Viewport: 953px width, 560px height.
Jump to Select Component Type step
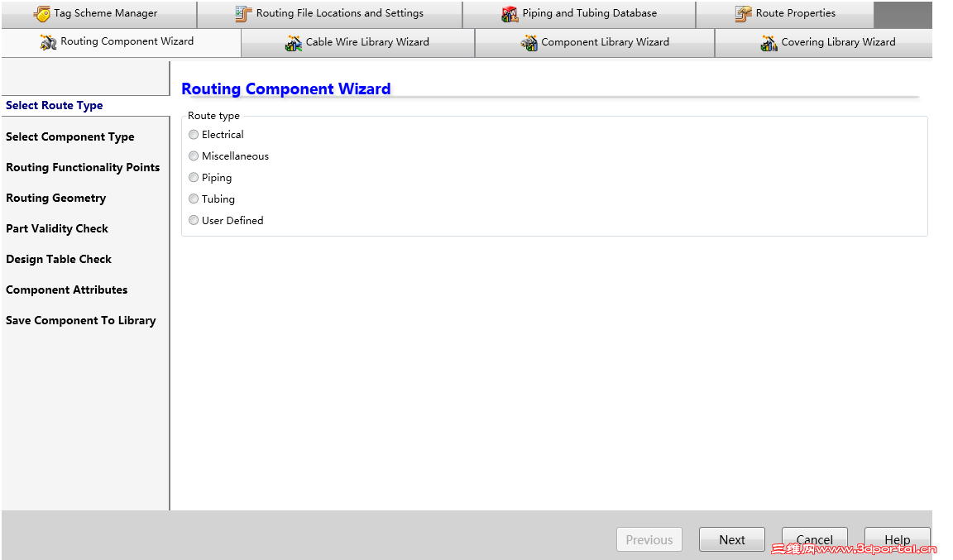click(x=69, y=136)
